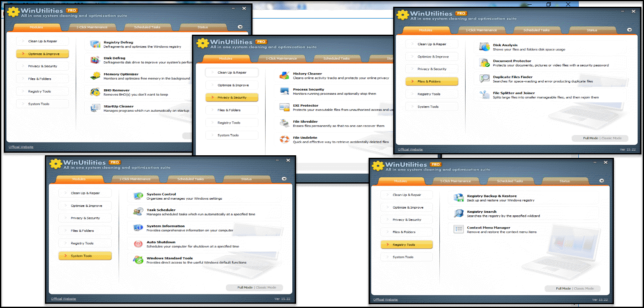The width and height of the screenshot is (644, 308).
Task: Switch to Full Mode in Files & Folders window
Action: click(591, 138)
